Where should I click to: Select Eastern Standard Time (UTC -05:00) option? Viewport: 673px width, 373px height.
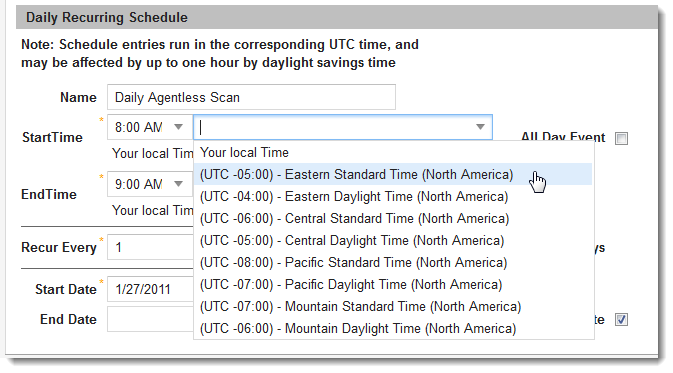393,174
